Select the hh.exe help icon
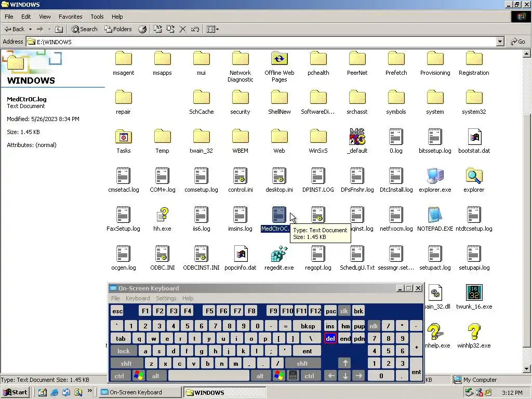Image resolution: width=532 pixels, height=399 pixels. click(x=162, y=215)
